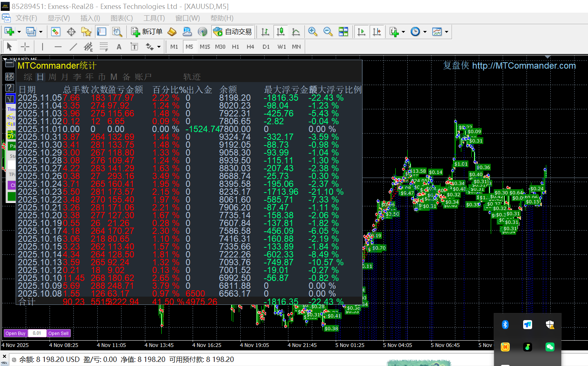Image resolution: width=588 pixels, height=366 pixels.
Task: Select the equidistant channel tool
Action: pos(88,47)
